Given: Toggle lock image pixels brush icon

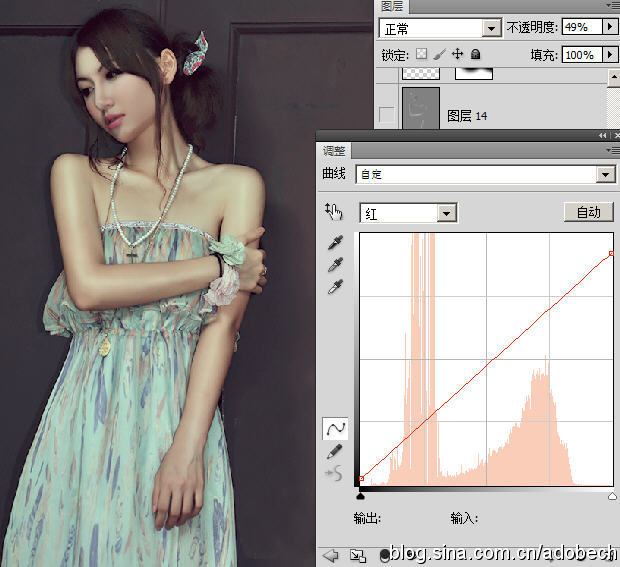Looking at the screenshot, I should (440, 54).
